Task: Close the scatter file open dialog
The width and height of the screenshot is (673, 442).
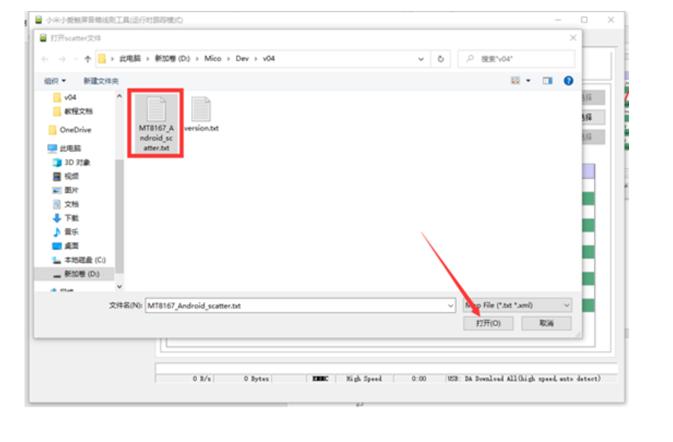Action: [x=573, y=38]
